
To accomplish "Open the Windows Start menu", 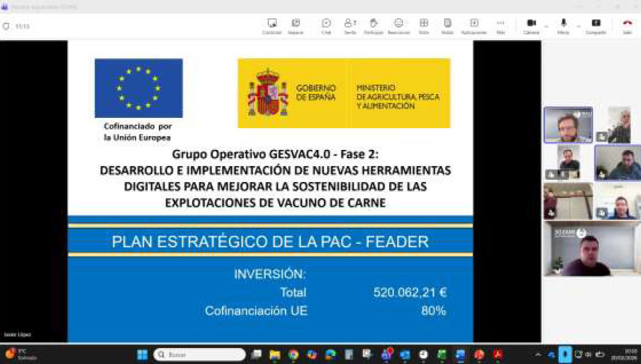I will pos(142,355).
